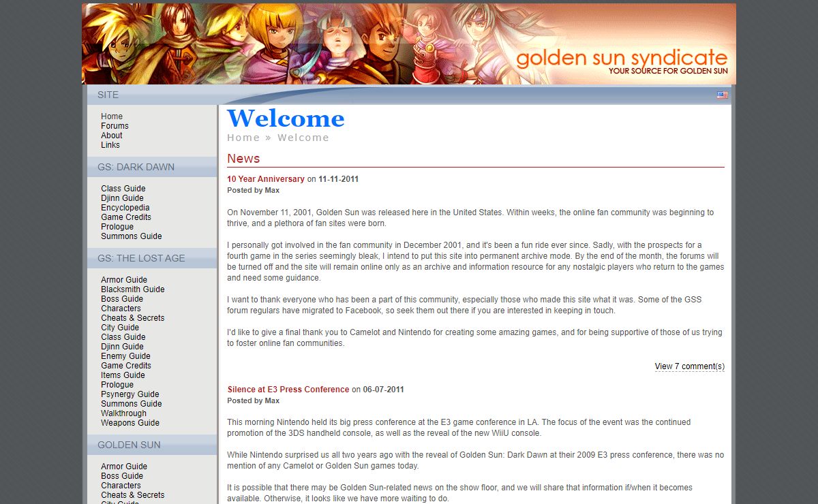This screenshot has height=504, width=818.
Task: Open the Encyclopedia link
Action: point(125,208)
